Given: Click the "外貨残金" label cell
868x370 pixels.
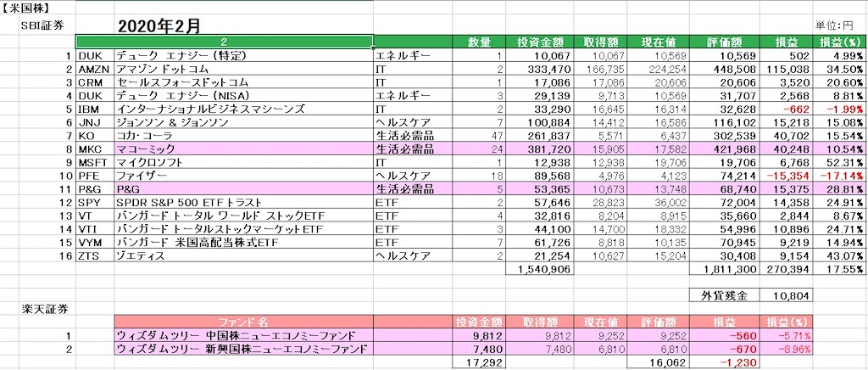Looking at the screenshot, I should pos(724,295).
